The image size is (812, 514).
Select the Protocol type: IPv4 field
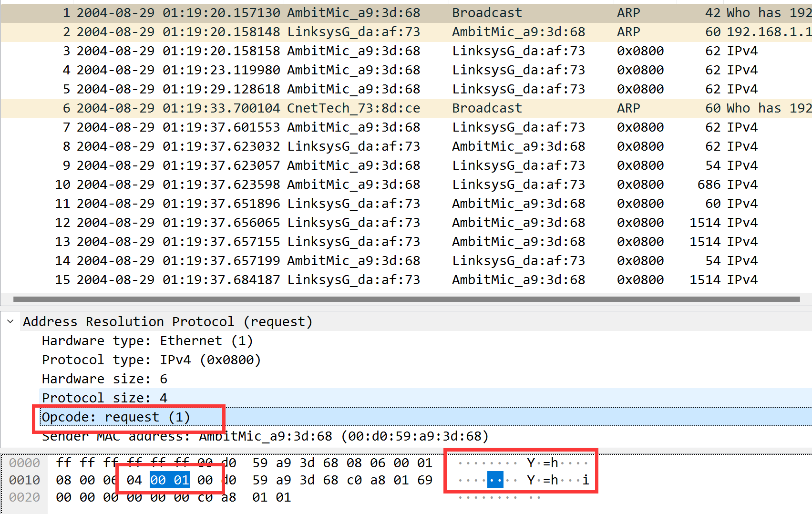[x=151, y=360]
